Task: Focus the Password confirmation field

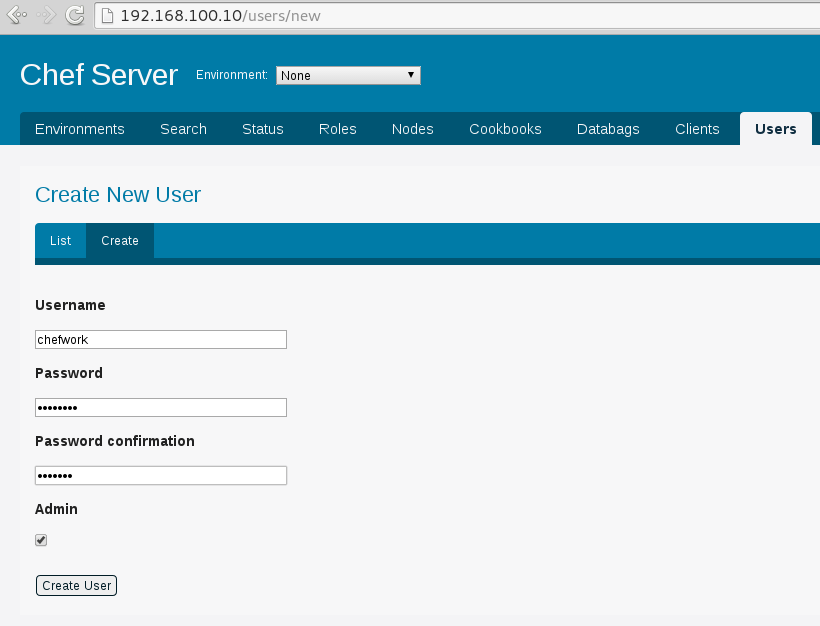Action: 161,475
